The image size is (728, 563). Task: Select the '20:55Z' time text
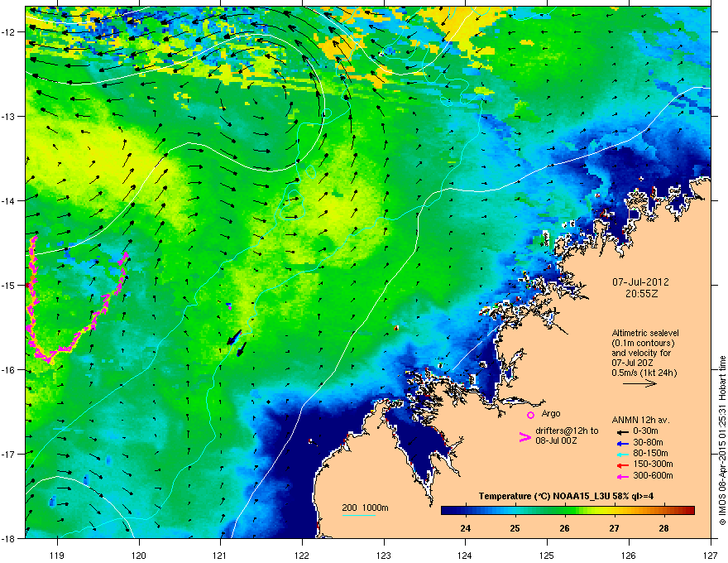tap(641, 294)
